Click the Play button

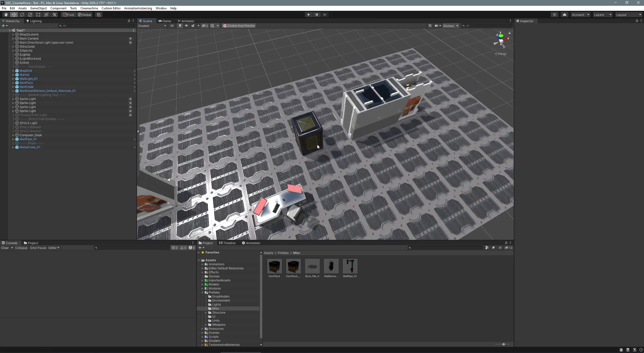point(309,15)
